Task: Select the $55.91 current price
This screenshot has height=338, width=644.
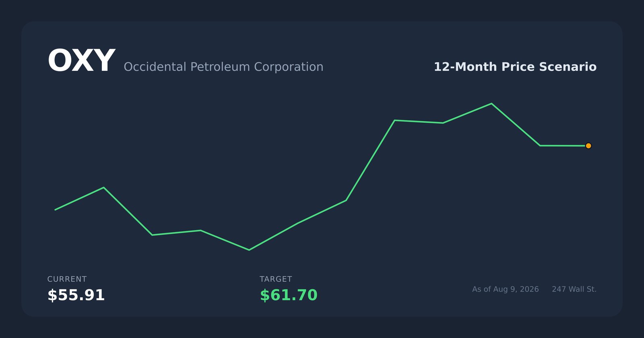Action: 76,295
